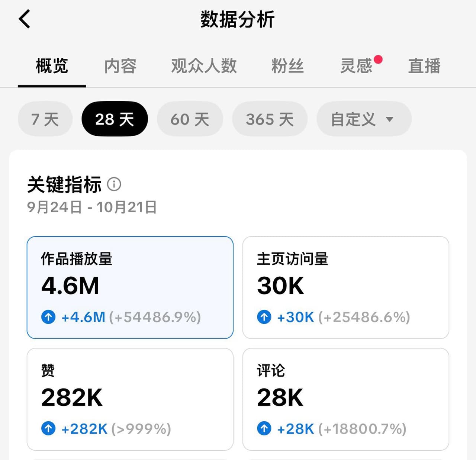Screen dimensions: 476x460
Task: Tap the up-arrow icon in 作品播放量 card
Action: point(48,317)
